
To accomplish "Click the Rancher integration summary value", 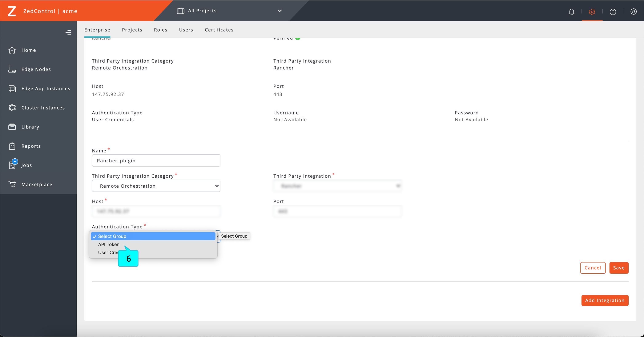I will pos(283,68).
